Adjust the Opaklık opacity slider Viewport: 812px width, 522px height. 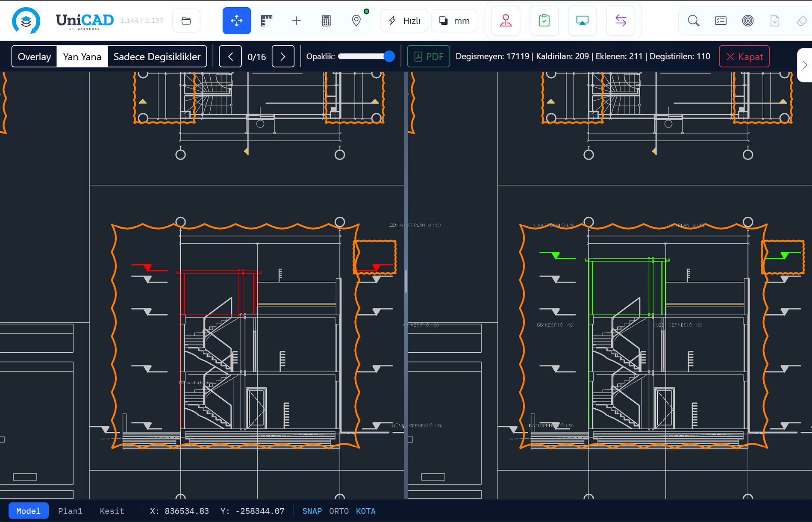pos(366,56)
